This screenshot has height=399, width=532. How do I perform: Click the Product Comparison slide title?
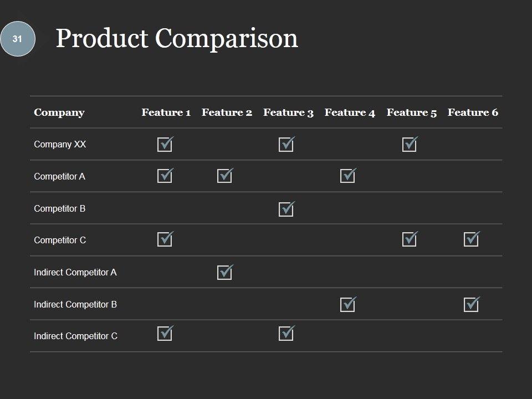click(x=177, y=39)
